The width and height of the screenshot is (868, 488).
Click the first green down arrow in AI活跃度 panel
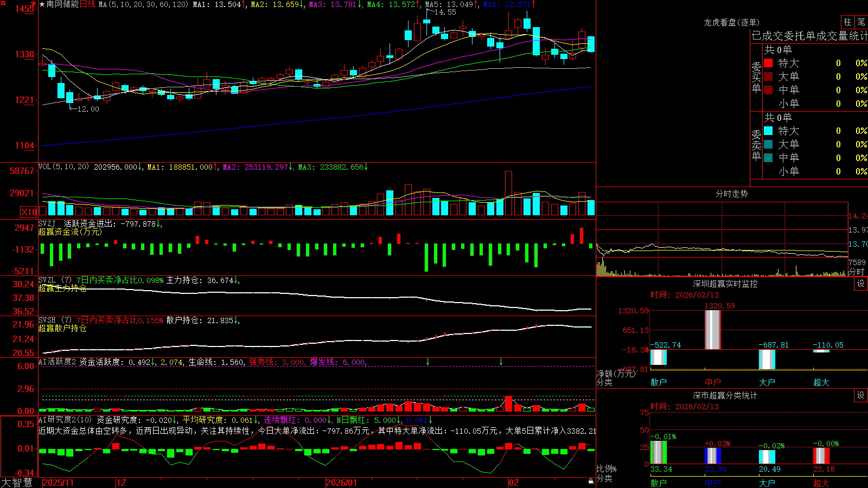tap(428, 362)
